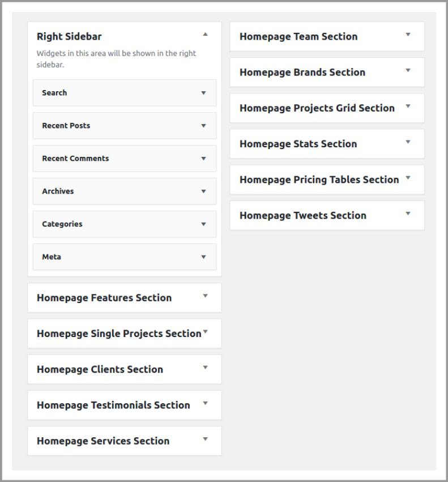Click the Meta widget title
448x482 pixels.
point(52,257)
